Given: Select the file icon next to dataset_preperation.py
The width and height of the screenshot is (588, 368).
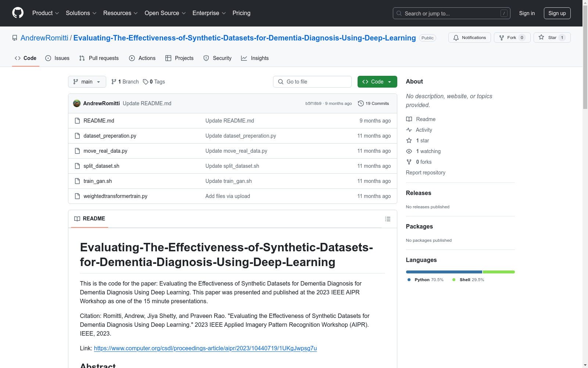Looking at the screenshot, I should (x=77, y=136).
